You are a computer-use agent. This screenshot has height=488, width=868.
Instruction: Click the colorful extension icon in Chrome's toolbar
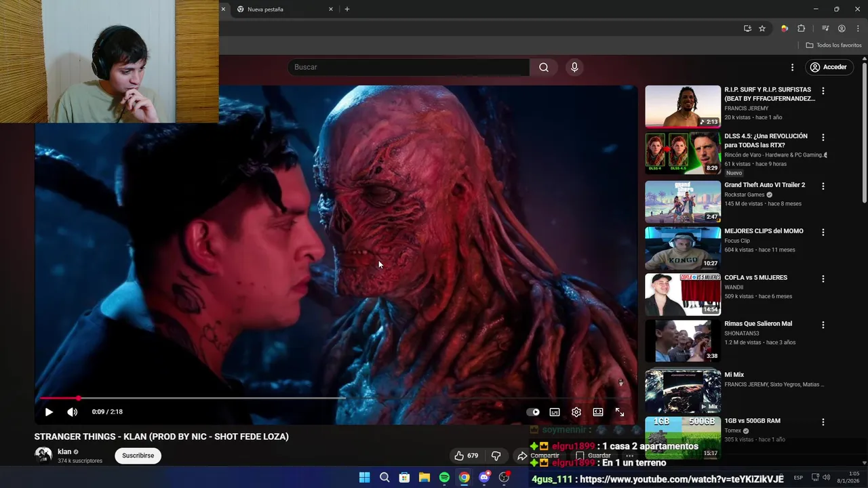[785, 28]
